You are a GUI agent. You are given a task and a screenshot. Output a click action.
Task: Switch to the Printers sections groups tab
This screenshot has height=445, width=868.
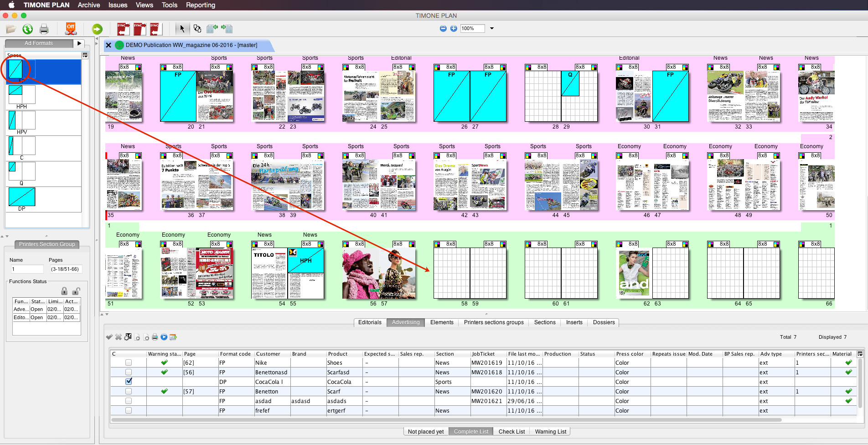coord(494,322)
